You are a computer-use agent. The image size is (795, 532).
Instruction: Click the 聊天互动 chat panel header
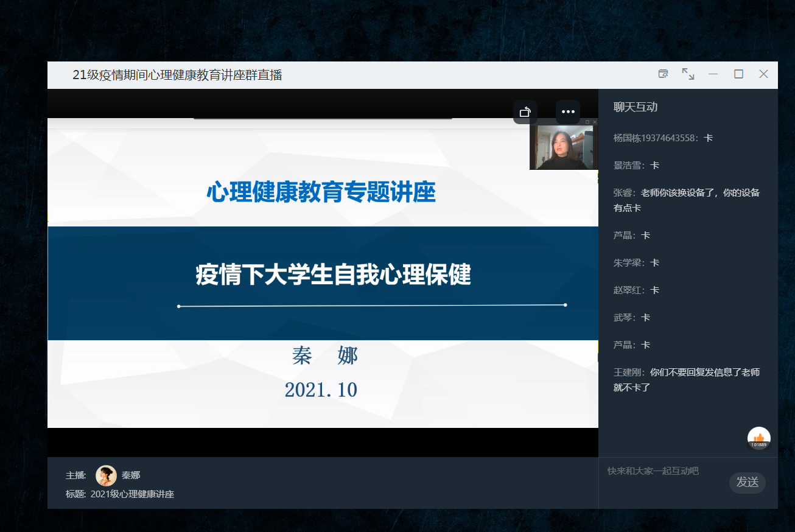pos(635,107)
